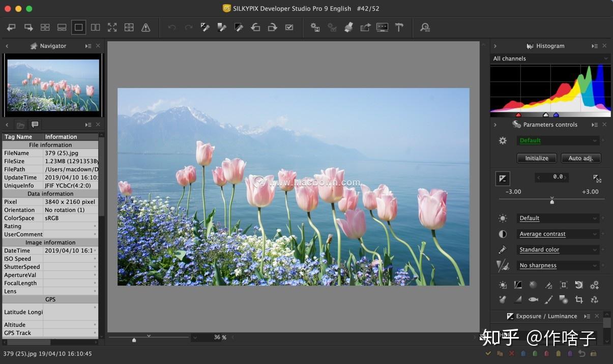Open the Average contrast dropdown

point(558,234)
